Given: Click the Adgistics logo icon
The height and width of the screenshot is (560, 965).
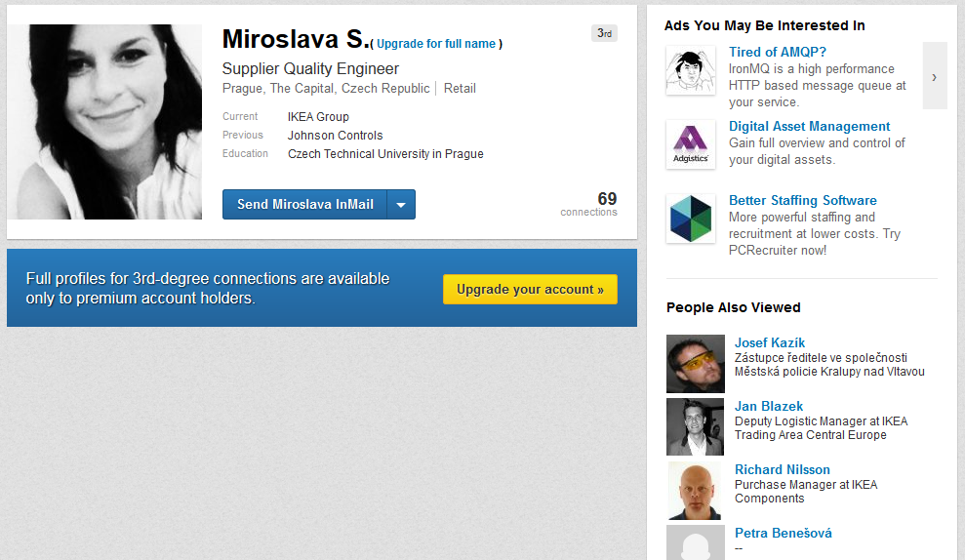Looking at the screenshot, I should [691, 144].
